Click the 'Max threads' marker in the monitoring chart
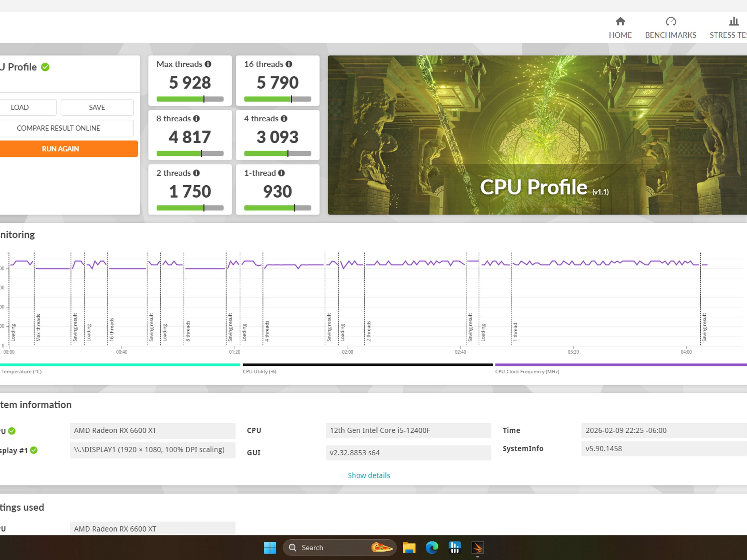747x560 pixels. [x=38, y=328]
